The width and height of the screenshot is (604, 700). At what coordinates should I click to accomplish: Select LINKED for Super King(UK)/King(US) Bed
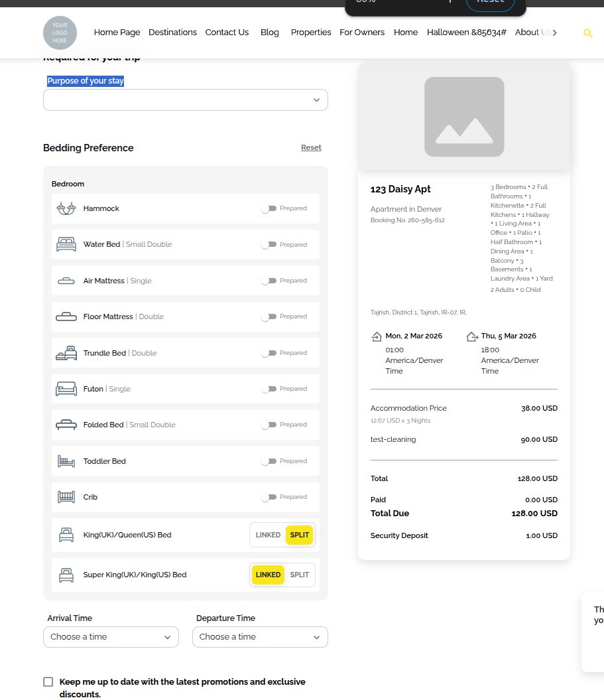click(x=268, y=575)
